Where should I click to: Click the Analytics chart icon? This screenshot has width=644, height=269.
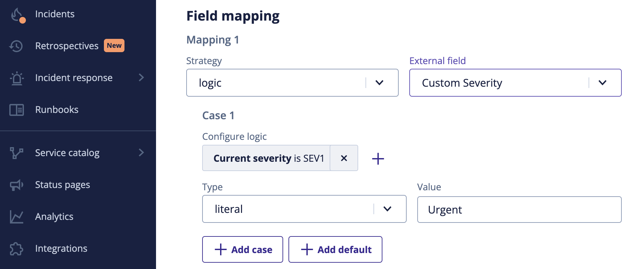17,217
